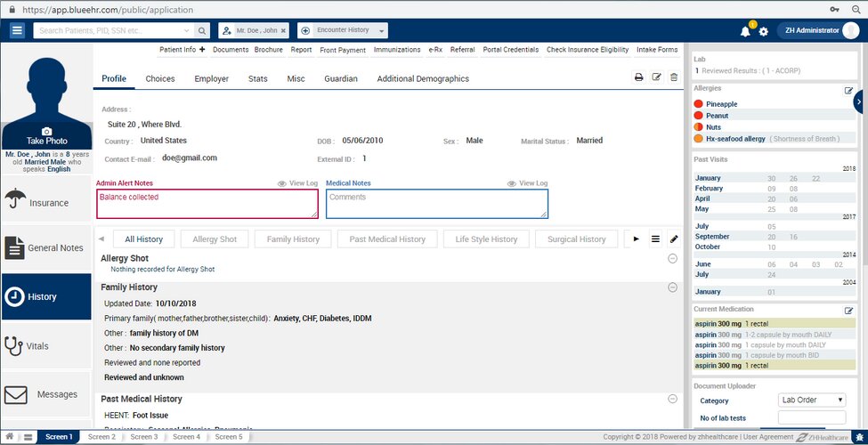The height and width of the screenshot is (445, 868).
Task: Click the pencil edit icon for history
Action: click(x=674, y=239)
